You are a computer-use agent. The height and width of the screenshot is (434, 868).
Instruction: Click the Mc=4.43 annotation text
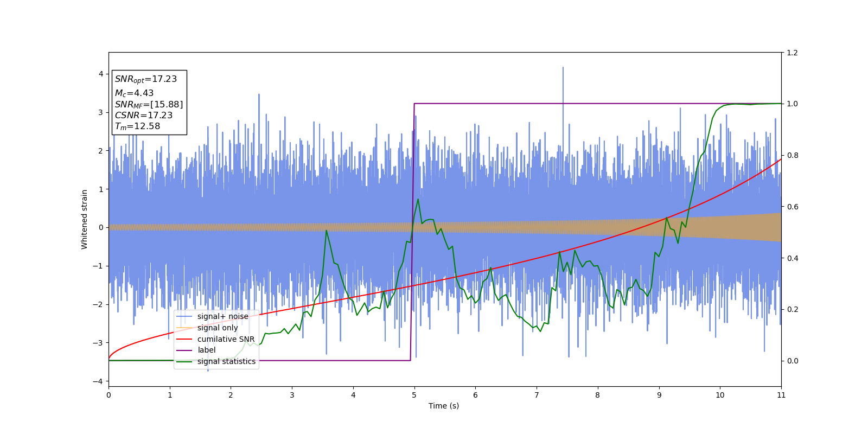pos(134,93)
